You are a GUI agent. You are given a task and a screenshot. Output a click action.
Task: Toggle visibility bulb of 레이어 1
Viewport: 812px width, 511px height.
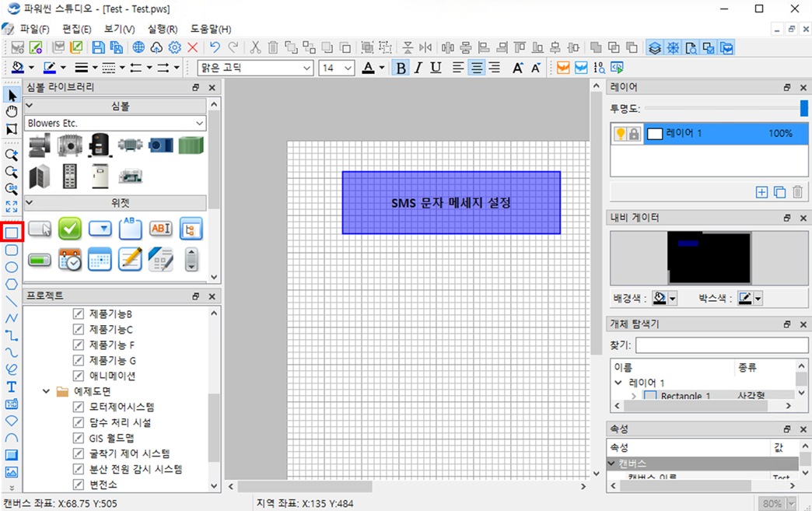tap(621, 134)
